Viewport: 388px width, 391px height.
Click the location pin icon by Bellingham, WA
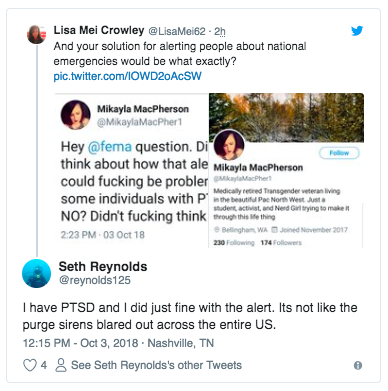click(x=217, y=230)
